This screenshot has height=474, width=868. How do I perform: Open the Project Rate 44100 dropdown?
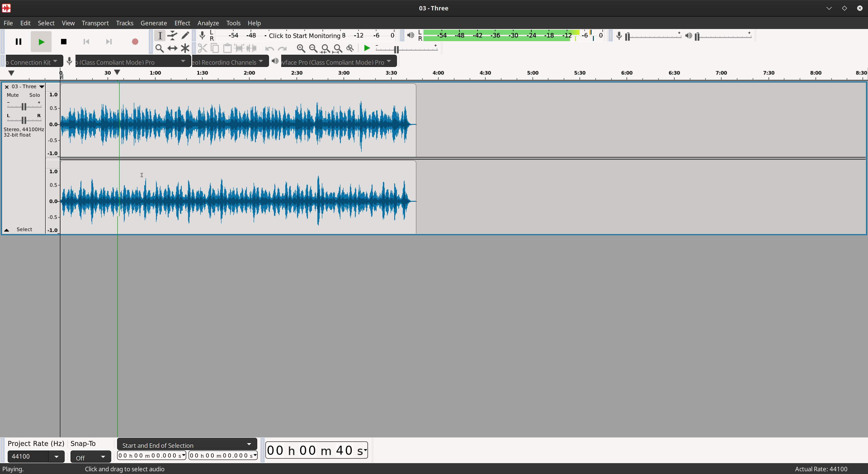tap(56, 457)
